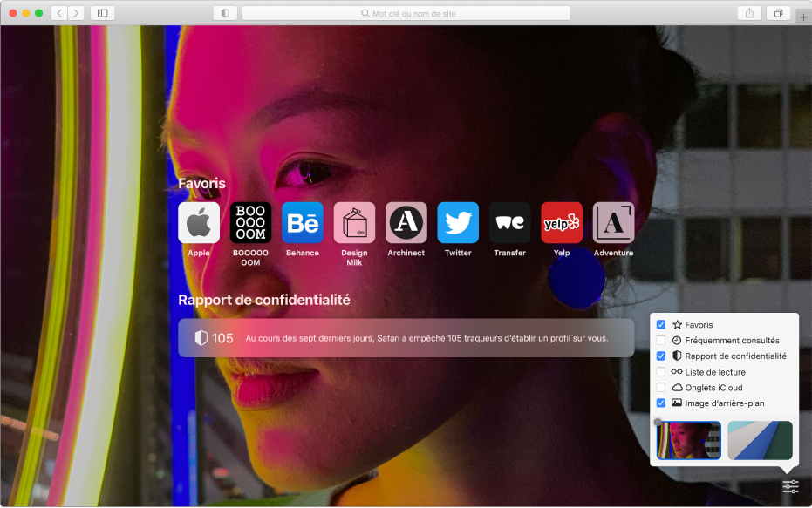The image size is (812, 508).
Task: Open the Behance favorite
Action: coord(303,223)
